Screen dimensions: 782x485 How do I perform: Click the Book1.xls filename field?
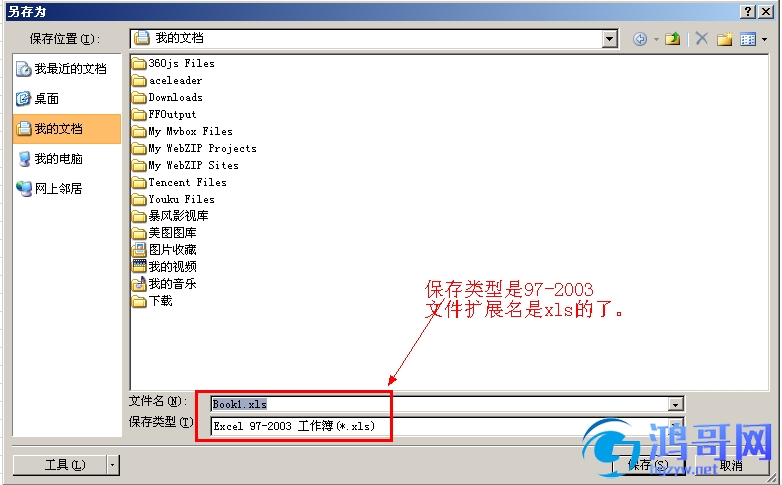(439, 404)
